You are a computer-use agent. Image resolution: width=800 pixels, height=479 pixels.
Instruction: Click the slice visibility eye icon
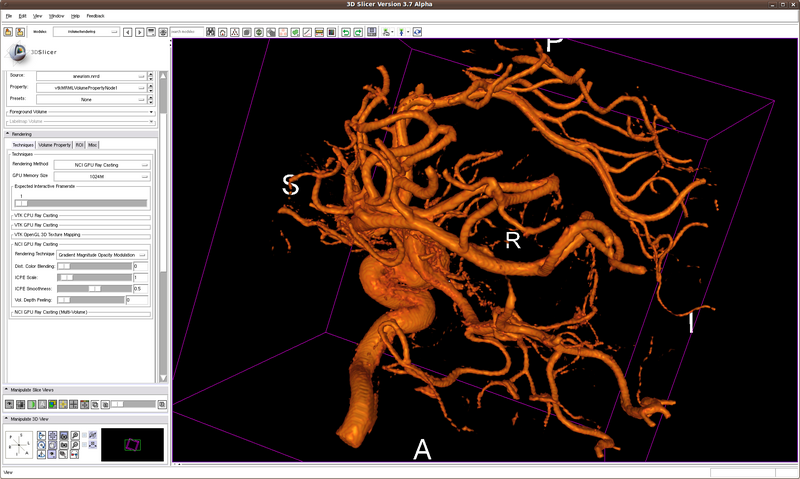[x=10, y=404]
